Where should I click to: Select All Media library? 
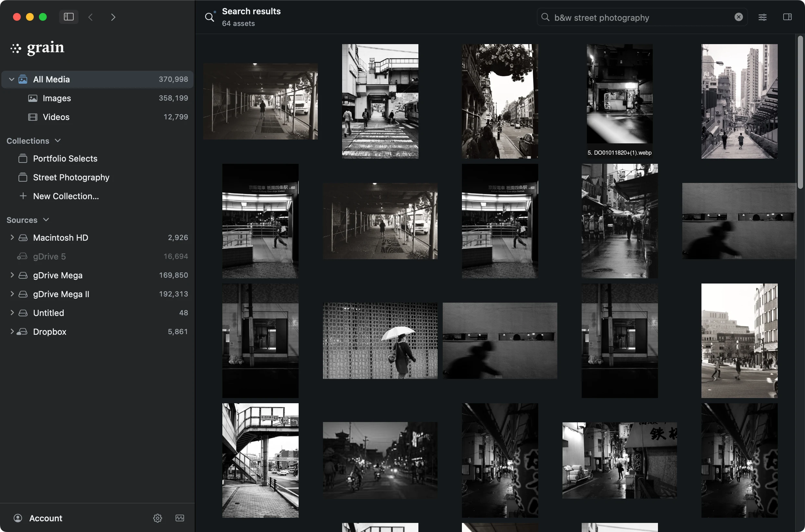(x=97, y=79)
